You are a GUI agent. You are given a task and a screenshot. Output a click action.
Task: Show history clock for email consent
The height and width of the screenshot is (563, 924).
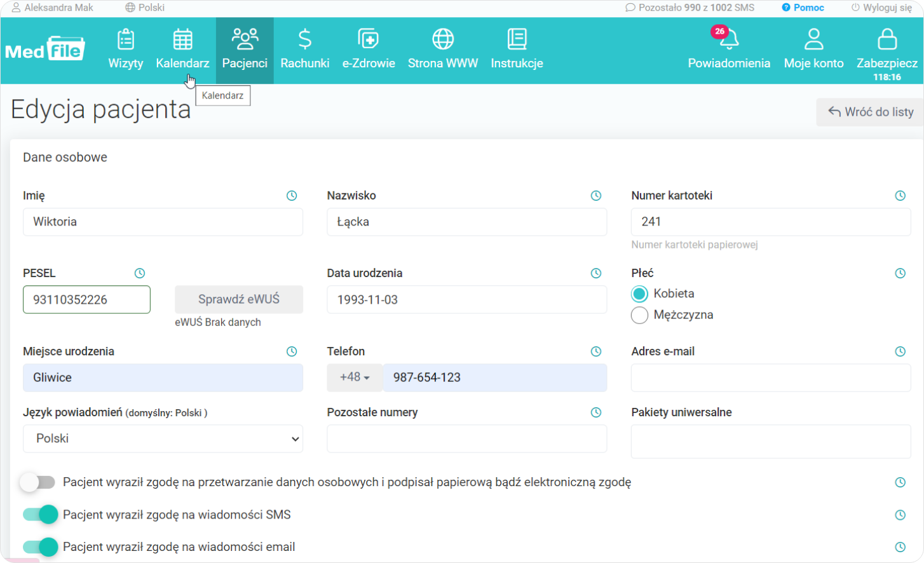900,547
